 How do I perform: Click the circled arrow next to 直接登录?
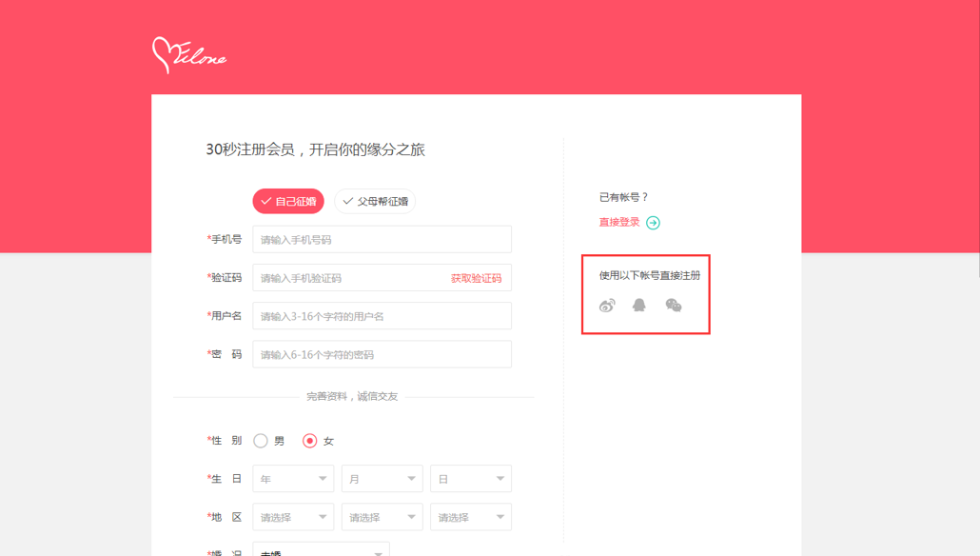(653, 223)
